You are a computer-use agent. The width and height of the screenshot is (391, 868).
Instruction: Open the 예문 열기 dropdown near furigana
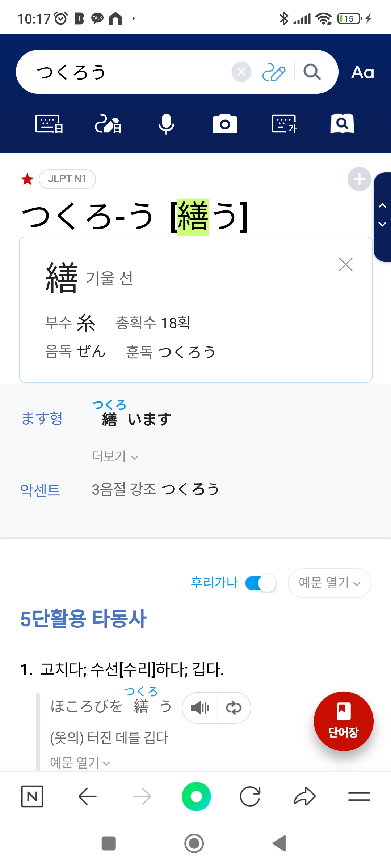[329, 583]
